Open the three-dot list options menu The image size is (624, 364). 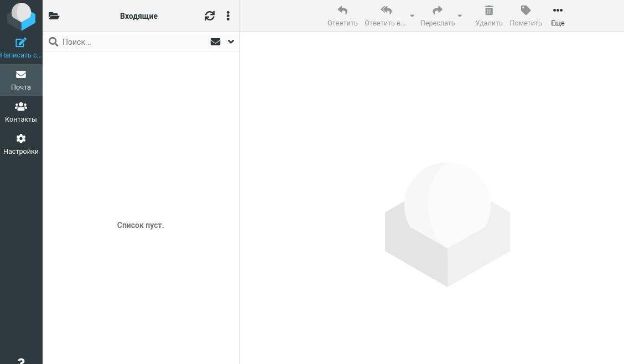[x=228, y=16]
